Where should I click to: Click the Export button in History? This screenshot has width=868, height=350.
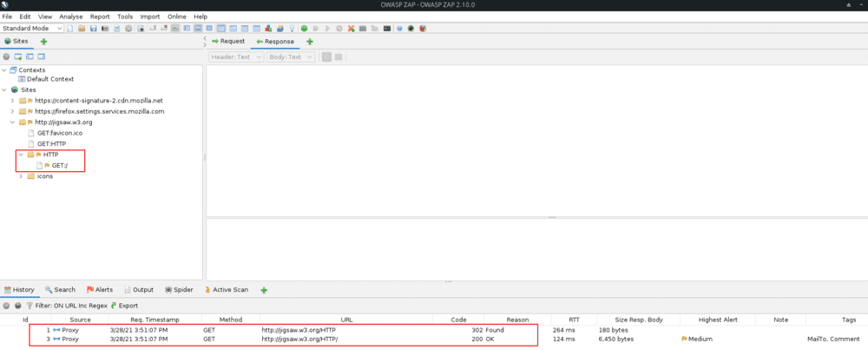(x=124, y=305)
